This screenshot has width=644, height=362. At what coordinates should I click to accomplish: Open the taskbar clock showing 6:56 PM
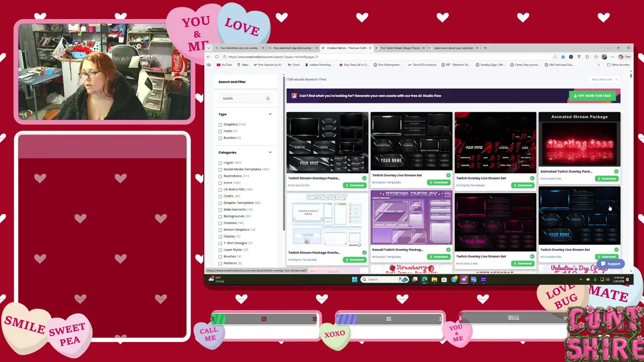pyautogui.click(x=619, y=280)
